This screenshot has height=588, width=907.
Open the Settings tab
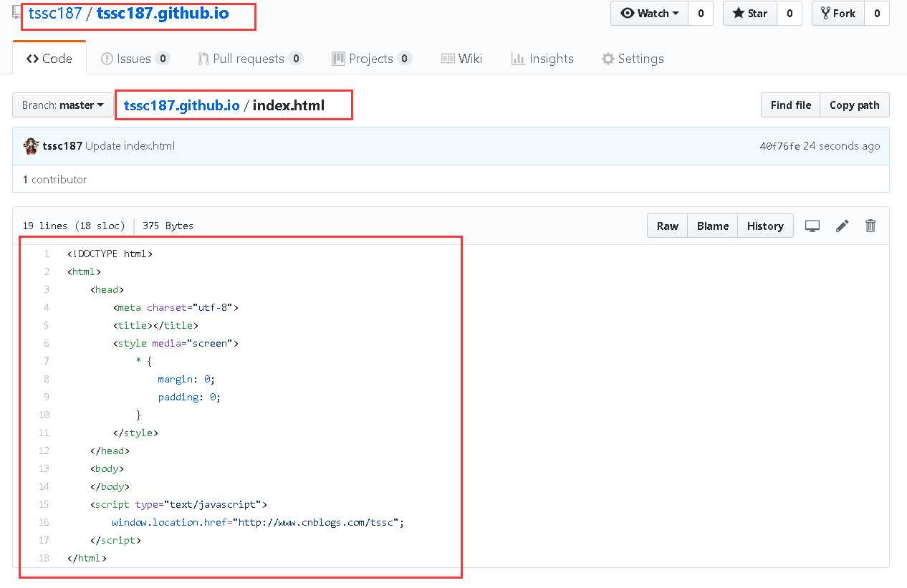click(x=633, y=59)
